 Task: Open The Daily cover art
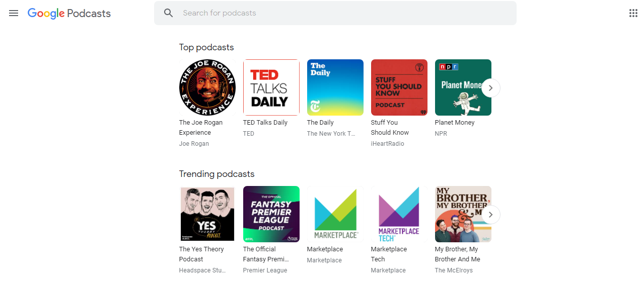[x=335, y=87]
